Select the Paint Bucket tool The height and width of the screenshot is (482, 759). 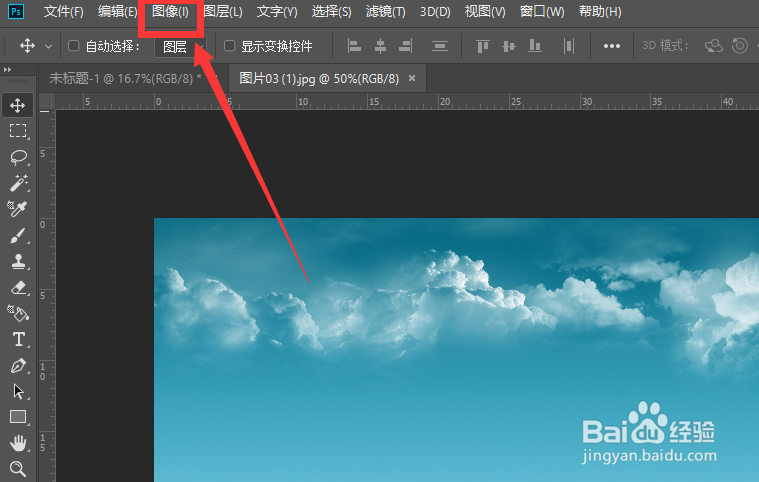18,314
